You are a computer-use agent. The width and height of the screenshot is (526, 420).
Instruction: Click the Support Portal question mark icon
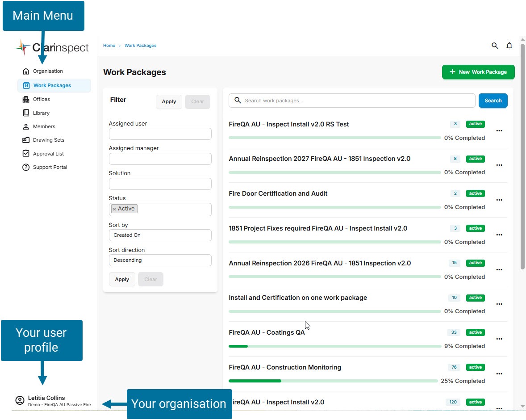tap(26, 167)
